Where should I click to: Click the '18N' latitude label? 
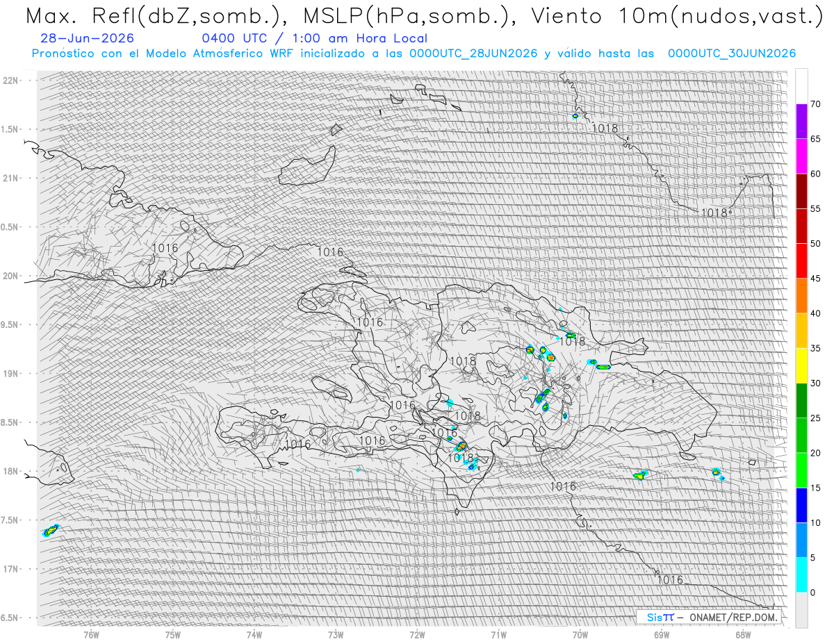click(x=10, y=471)
